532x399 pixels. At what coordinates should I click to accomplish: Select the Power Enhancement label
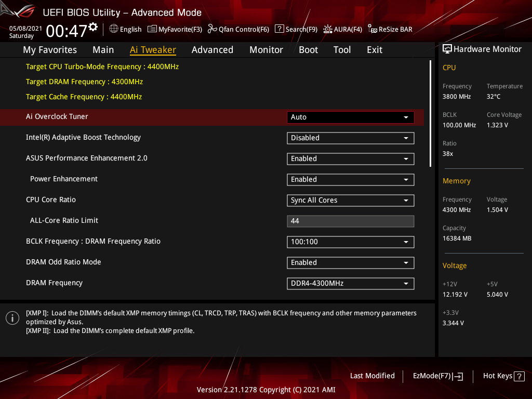coord(64,179)
